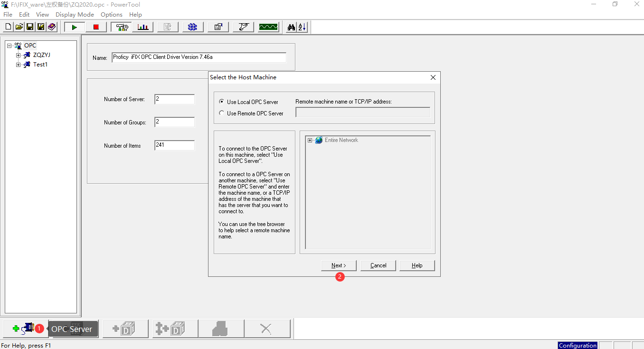Click the Add OPC Server toolbar icon
This screenshot has width=644, height=349.
pos(26,328)
